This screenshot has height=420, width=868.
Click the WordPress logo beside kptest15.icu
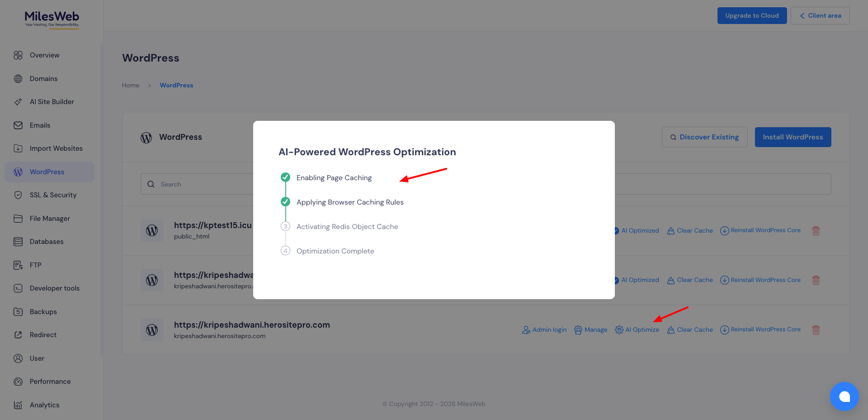click(x=152, y=231)
